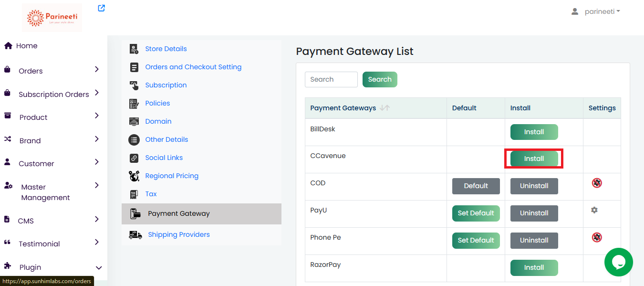Image resolution: width=644 pixels, height=286 pixels.
Task: Uninstall the Phone Pe gateway
Action: [x=534, y=240]
